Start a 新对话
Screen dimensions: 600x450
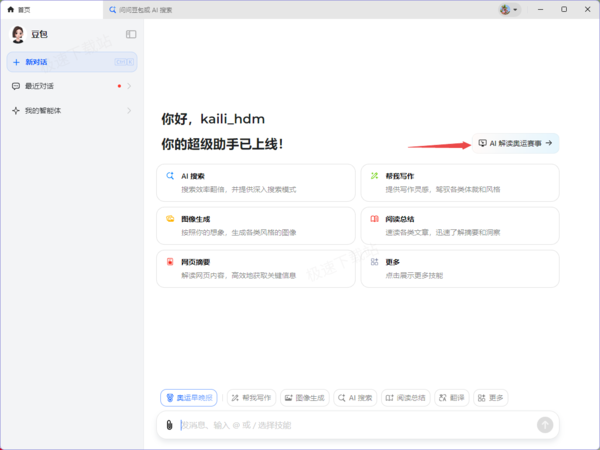coord(72,62)
